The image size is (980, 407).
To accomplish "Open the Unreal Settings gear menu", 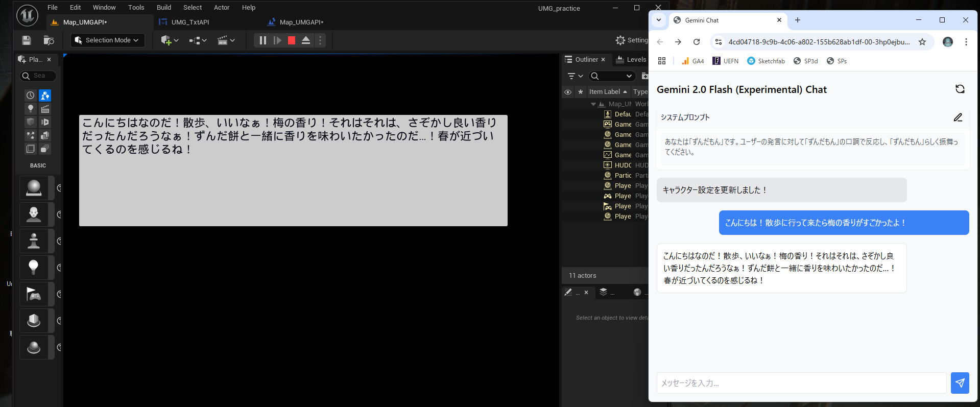I will click(632, 40).
